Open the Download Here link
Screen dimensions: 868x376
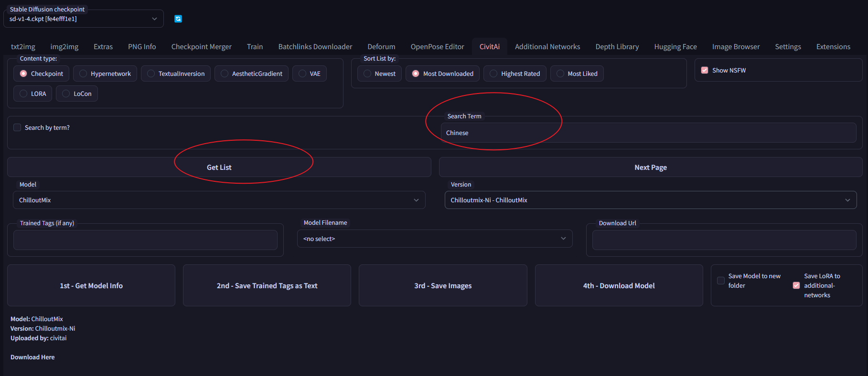point(32,357)
